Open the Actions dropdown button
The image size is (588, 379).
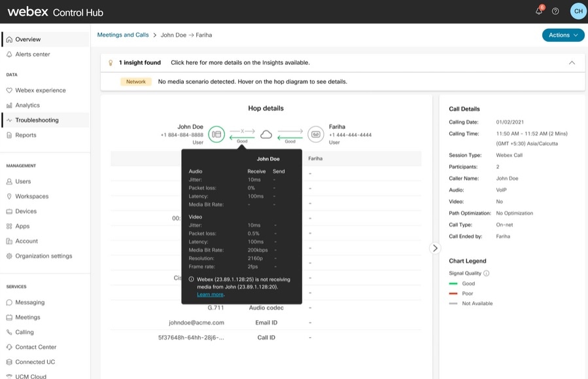563,35
